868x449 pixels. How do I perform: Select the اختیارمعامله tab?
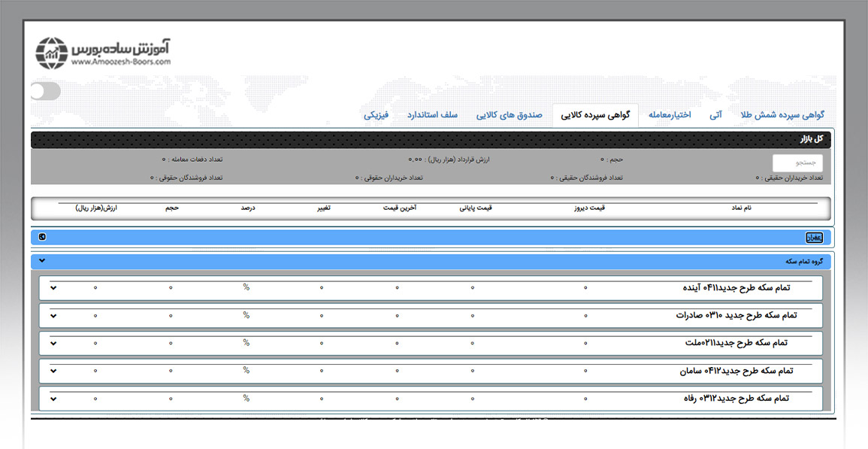click(x=670, y=115)
